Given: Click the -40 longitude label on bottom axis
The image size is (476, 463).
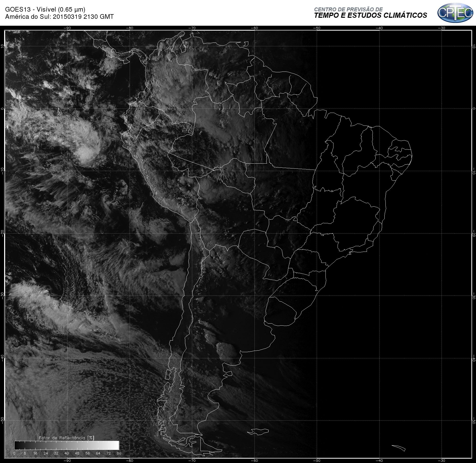Looking at the screenshot, I should pyautogui.click(x=379, y=460).
